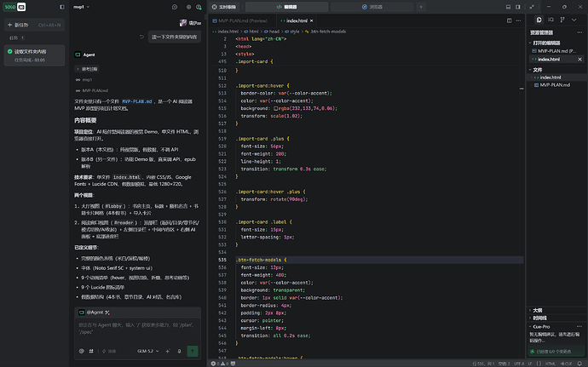The image size is (588, 367).
Task: Switch to the 浏览器 browser tab
Action: coord(372,7)
